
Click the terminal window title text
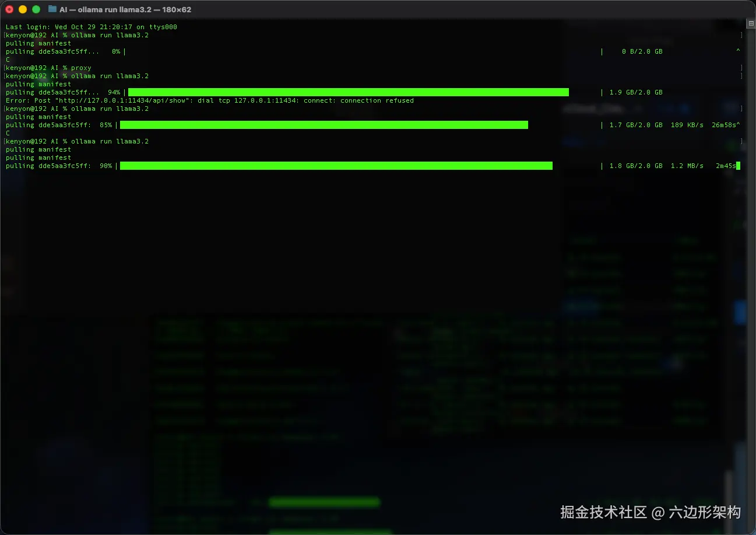125,9
